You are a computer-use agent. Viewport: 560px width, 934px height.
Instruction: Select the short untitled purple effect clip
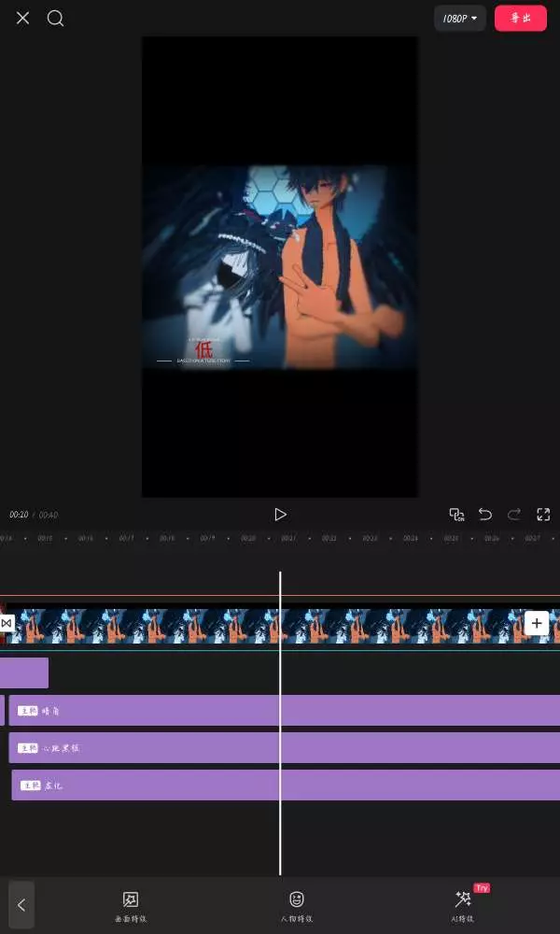(24, 673)
